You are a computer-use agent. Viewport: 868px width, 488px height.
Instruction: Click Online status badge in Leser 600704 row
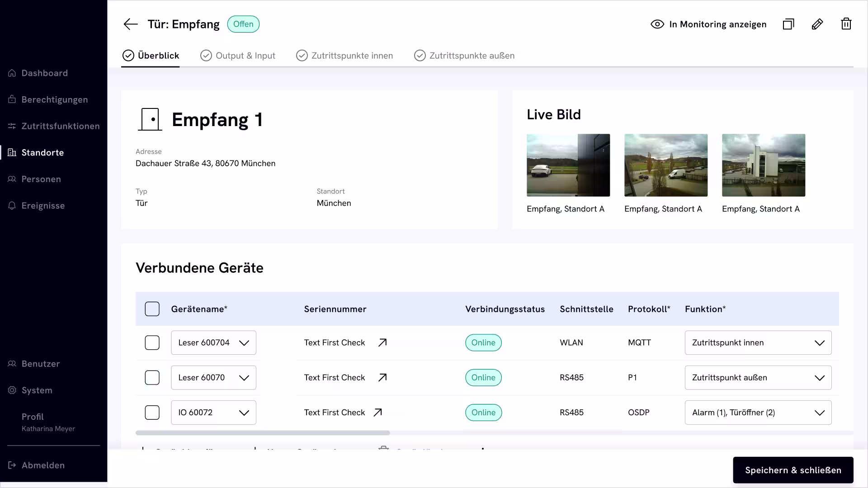click(483, 343)
